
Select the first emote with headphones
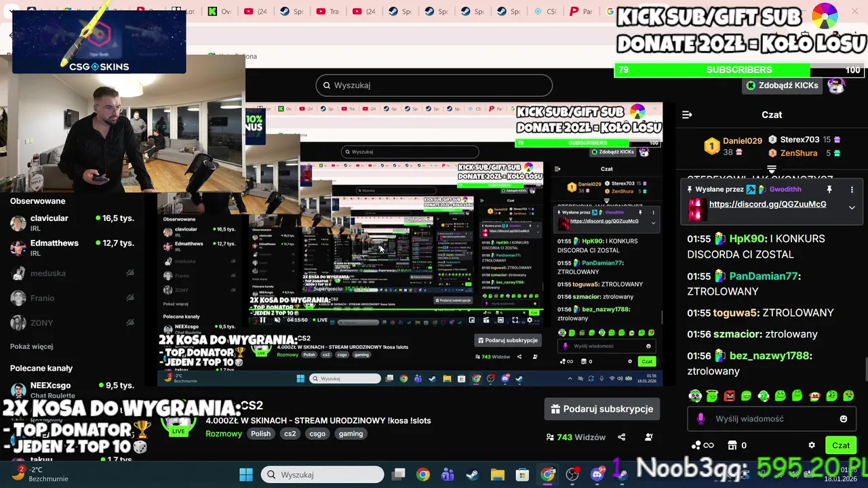695,396
